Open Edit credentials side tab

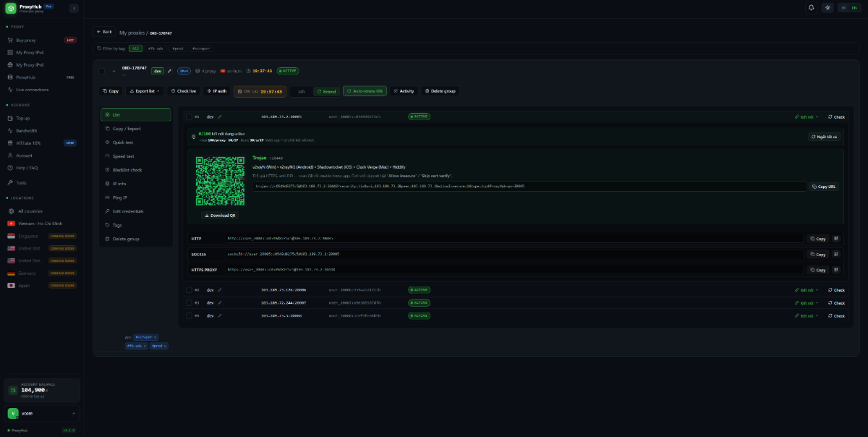[136, 211]
